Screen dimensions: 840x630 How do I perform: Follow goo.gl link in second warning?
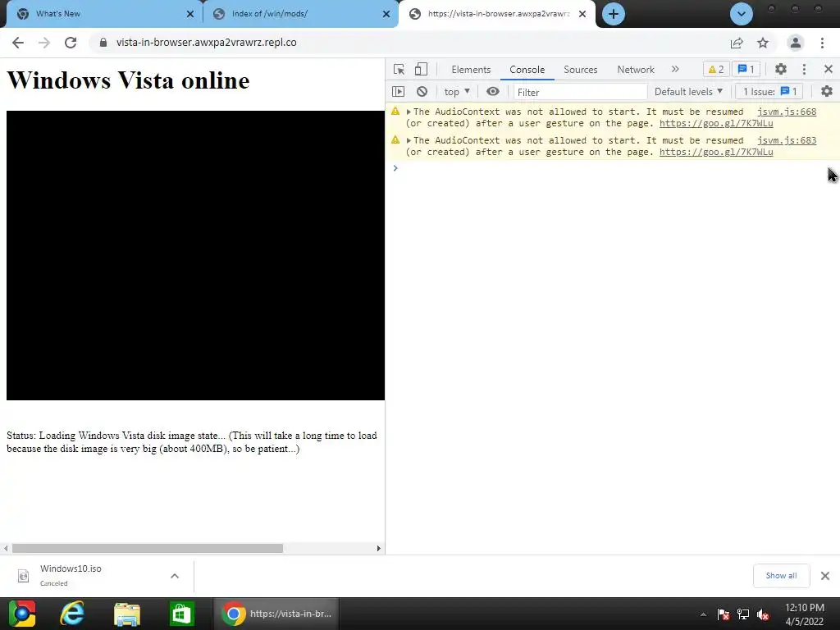(x=716, y=152)
